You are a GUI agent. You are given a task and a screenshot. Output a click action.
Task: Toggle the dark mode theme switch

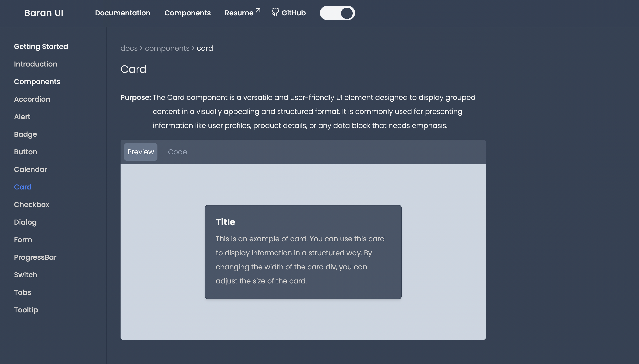pos(337,13)
